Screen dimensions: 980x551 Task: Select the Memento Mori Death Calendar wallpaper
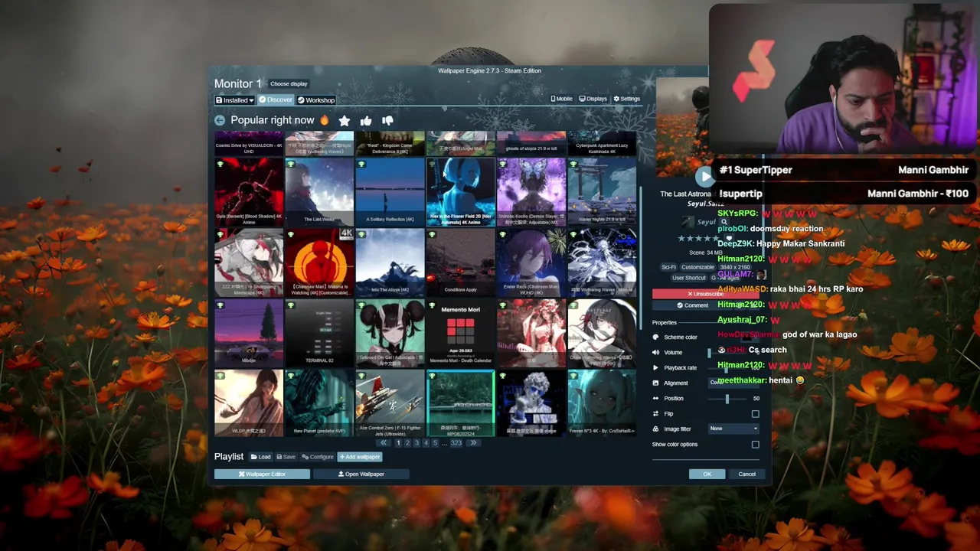tap(460, 333)
